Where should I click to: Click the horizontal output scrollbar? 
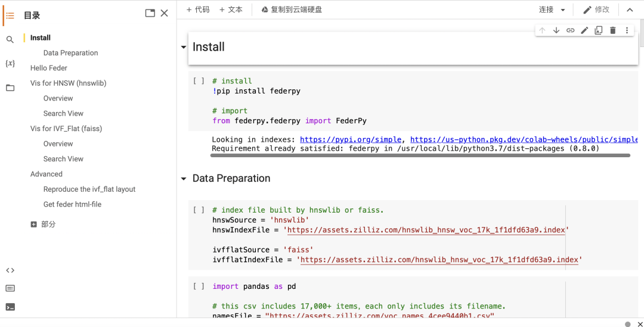click(x=420, y=155)
